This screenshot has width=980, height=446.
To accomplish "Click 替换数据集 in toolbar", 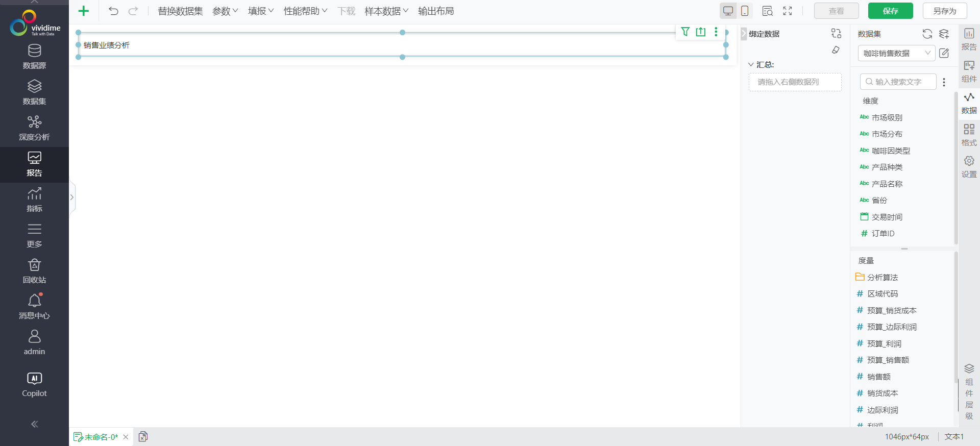I will [x=180, y=11].
